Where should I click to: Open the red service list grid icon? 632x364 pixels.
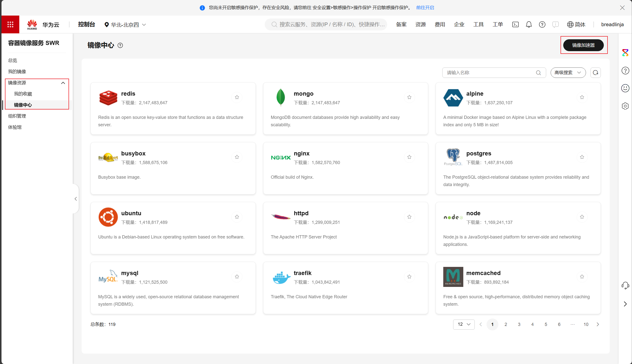[10, 24]
